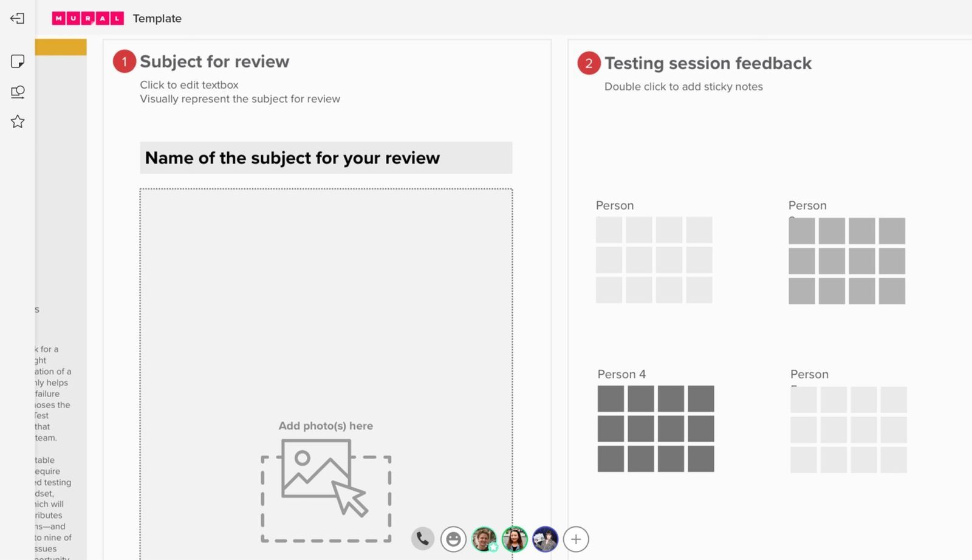This screenshot has width=972, height=560.
Task: Select the Subject for review heading
Action: pos(214,61)
